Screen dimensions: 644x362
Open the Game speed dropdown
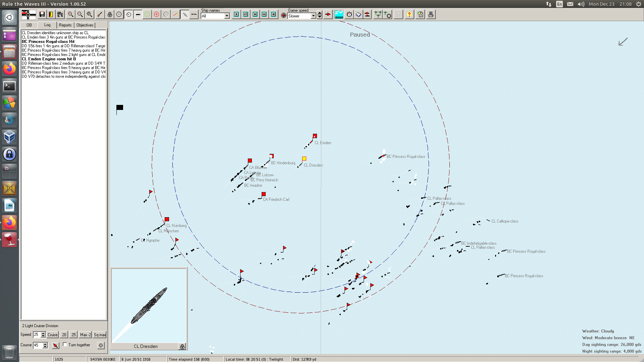pos(313,16)
